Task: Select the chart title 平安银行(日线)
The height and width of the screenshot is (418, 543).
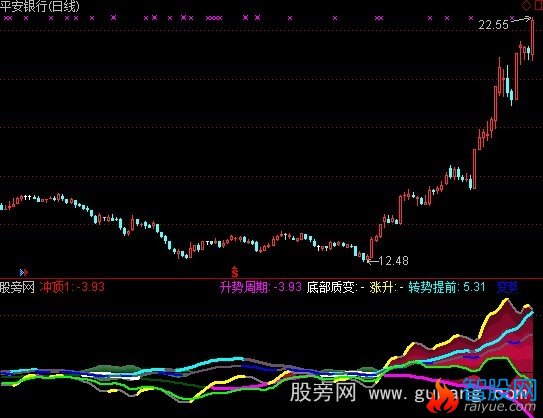Action: 39,6
